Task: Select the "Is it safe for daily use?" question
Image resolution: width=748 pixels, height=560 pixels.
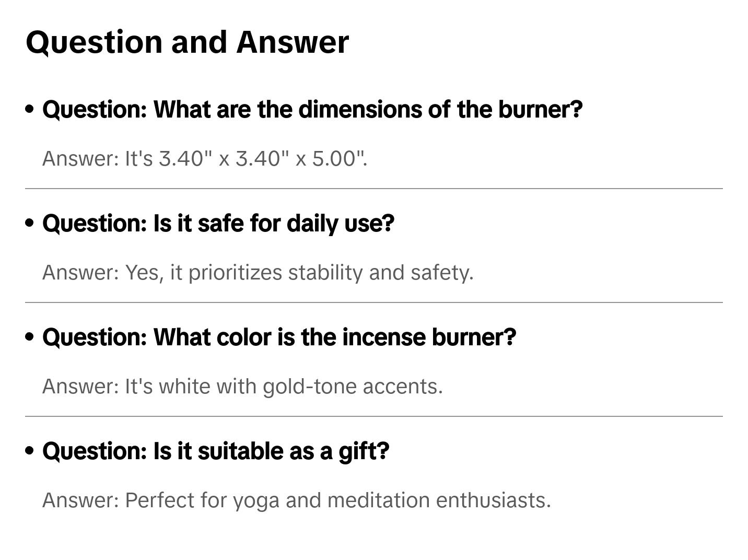Action: tap(218, 223)
